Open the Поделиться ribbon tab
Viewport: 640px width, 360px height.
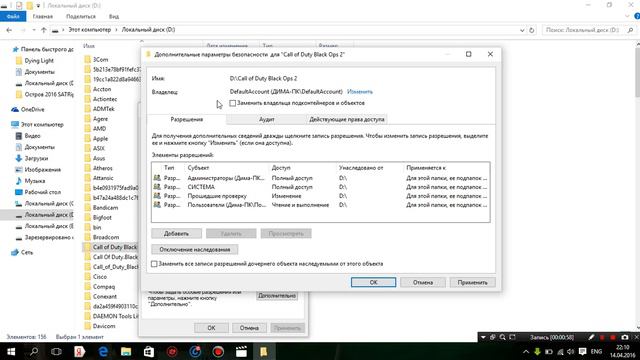(81, 16)
